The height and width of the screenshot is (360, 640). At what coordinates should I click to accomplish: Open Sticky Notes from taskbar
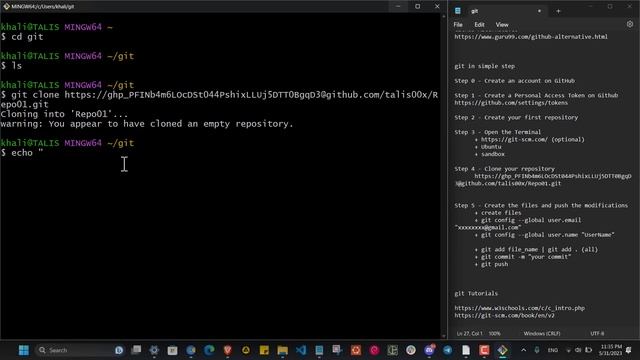[x=264, y=350]
